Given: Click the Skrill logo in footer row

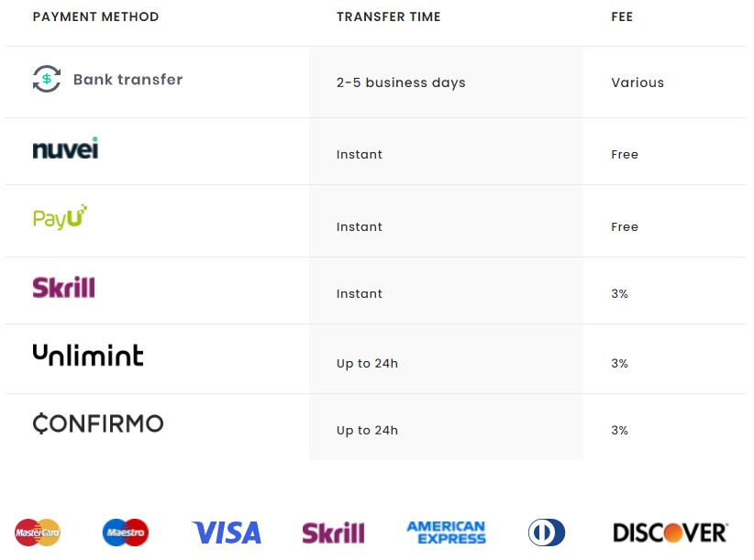Looking at the screenshot, I should pos(333,533).
